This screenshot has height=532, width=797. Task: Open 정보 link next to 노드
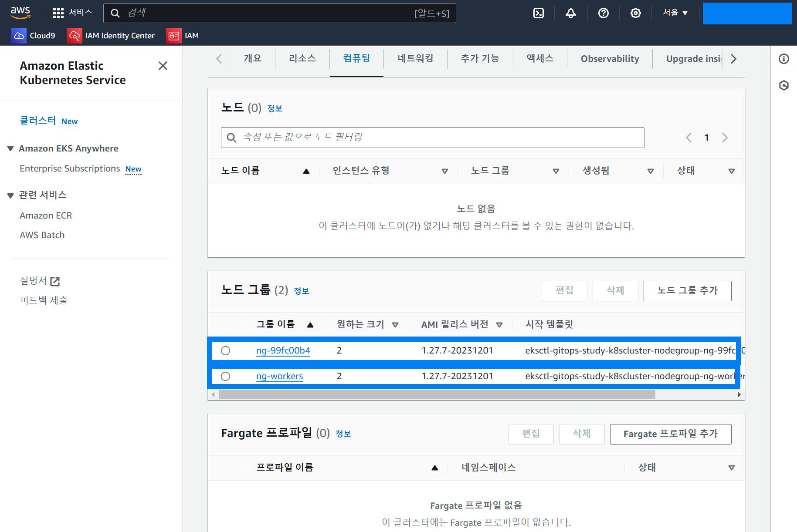275,109
